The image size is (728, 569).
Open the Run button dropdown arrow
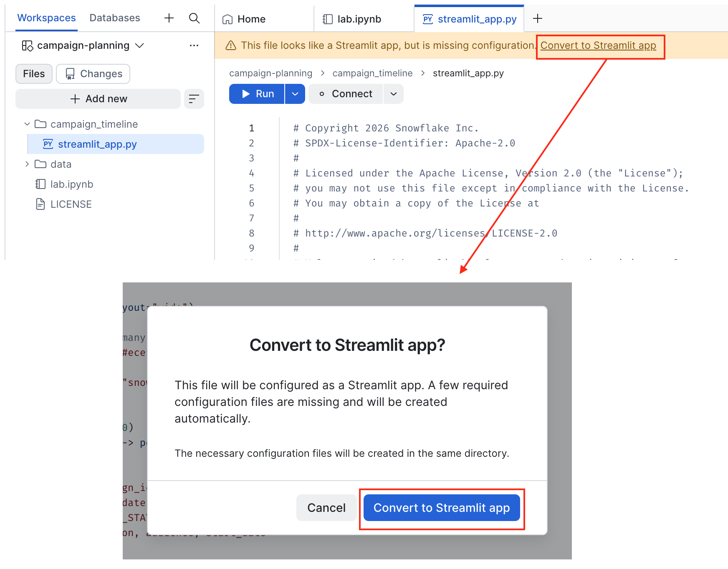tap(295, 94)
